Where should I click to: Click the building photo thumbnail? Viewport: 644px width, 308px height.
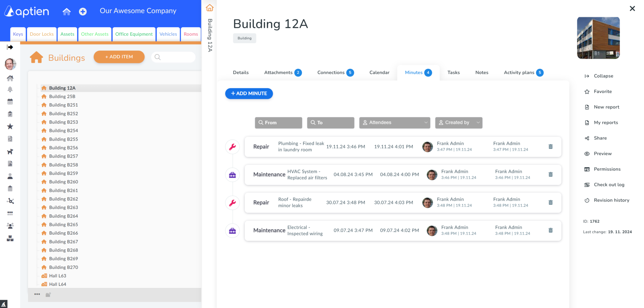click(598, 38)
